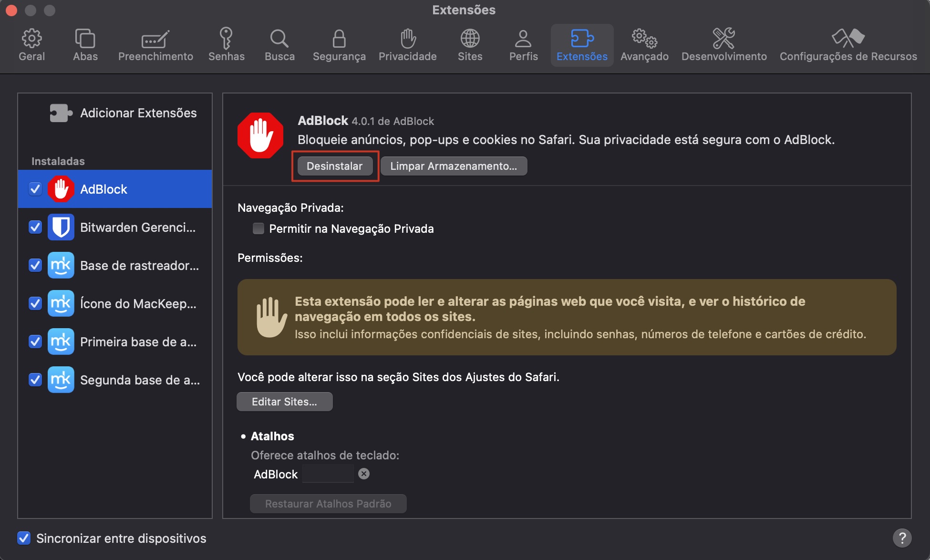
Task: Select the Primeira base de a... row
Action: 115,342
